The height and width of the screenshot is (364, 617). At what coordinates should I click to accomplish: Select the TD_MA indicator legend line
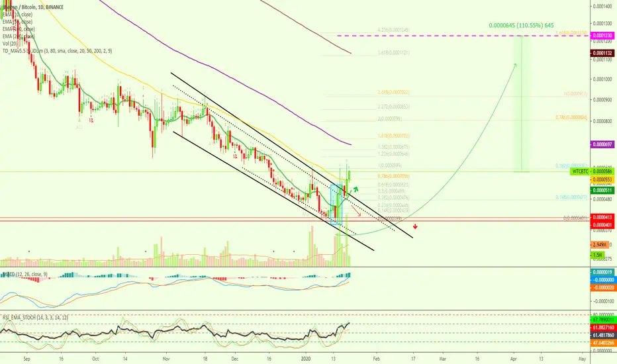(58, 51)
